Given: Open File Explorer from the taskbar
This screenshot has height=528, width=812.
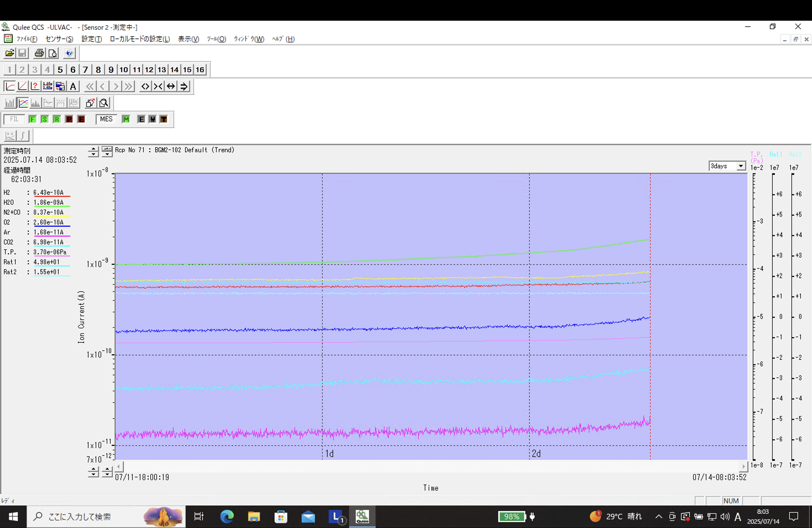Looking at the screenshot, I should pos(254,517).
